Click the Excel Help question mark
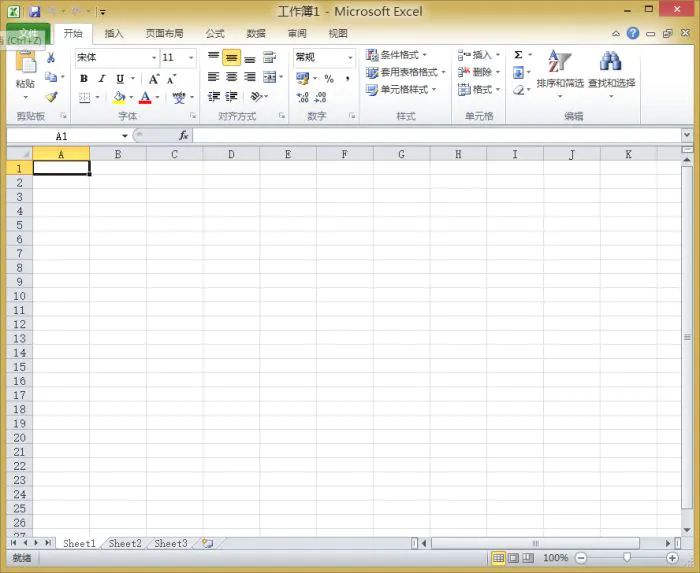The height and width of the screenshot is (573, 700). [633, 33]
